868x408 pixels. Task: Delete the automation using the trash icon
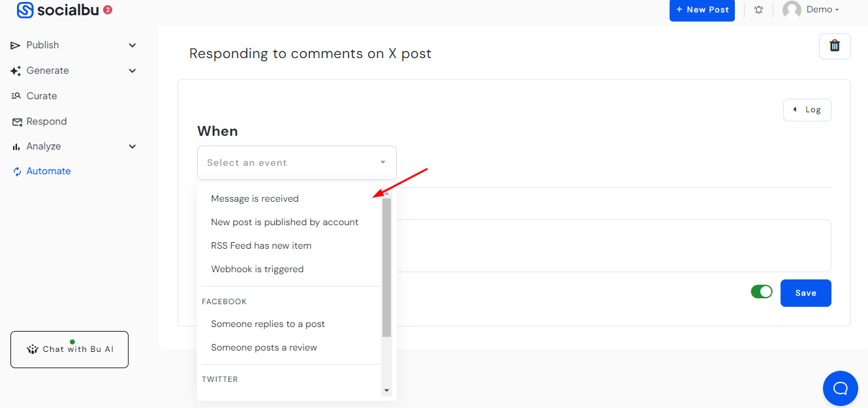click(835, 46)
